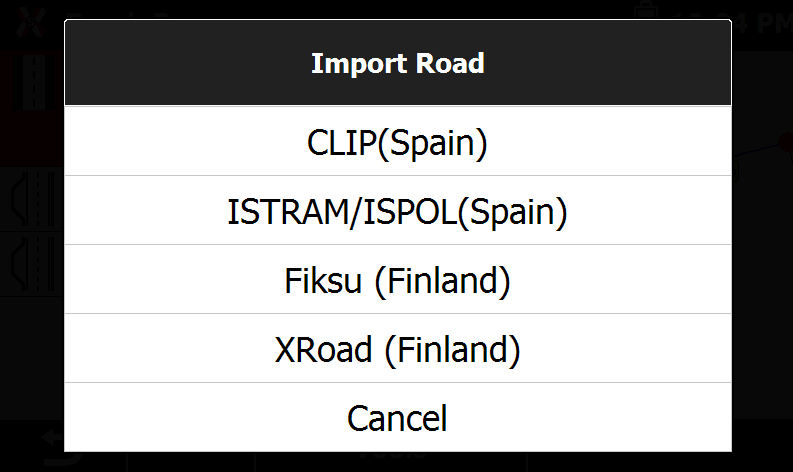Screen dimensions: 793x472
Task: Select the red-highlighted straight road icon
Action: 31,83
